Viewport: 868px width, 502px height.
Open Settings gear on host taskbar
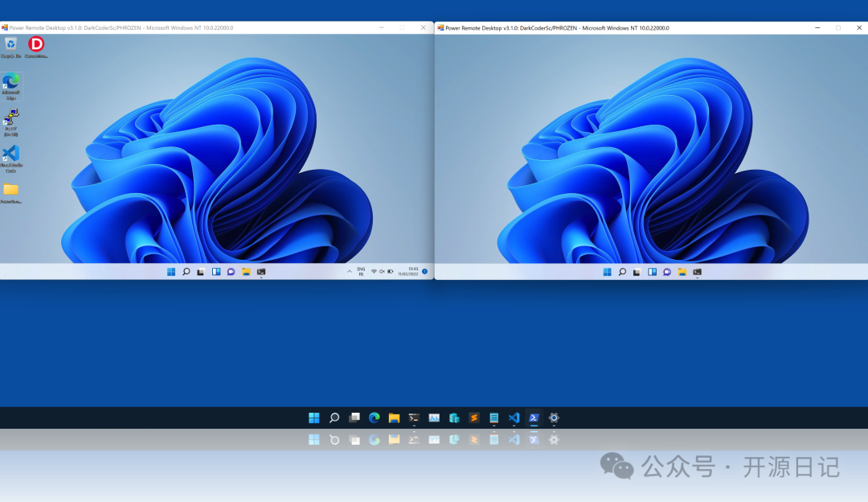click(x=553, y=418)
